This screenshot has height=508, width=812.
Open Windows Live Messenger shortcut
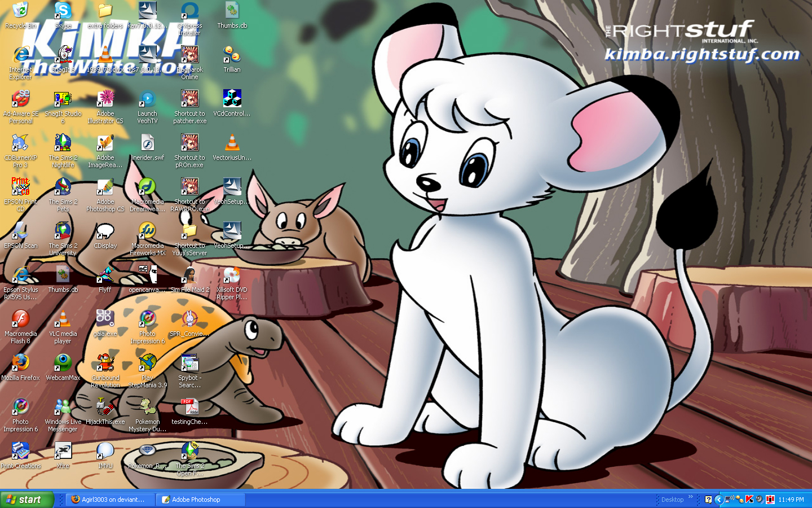coord(63,415)
